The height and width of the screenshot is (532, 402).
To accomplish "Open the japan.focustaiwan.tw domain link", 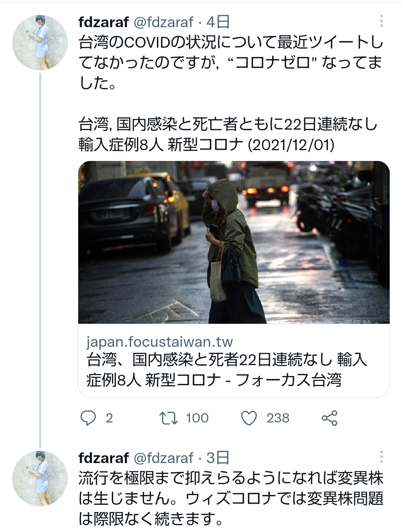I will (159, 342).
